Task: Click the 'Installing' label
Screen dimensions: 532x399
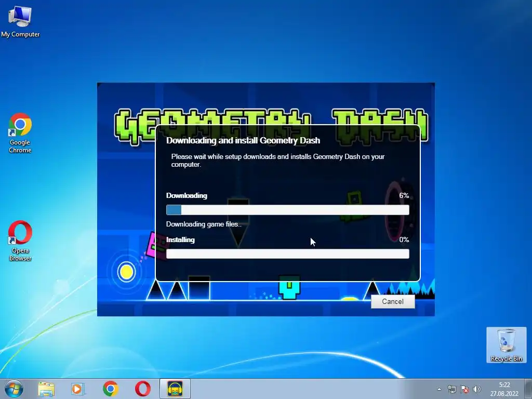Action: point(180,240)
